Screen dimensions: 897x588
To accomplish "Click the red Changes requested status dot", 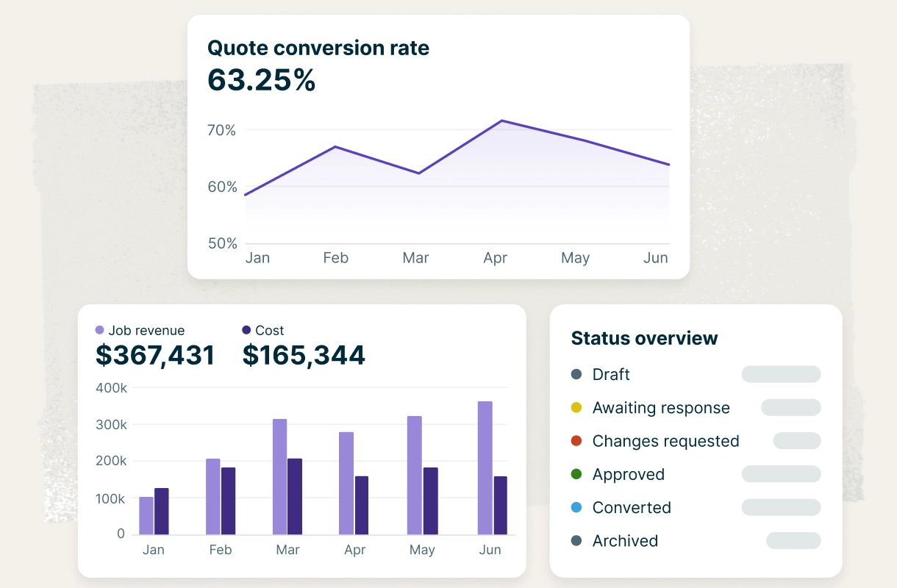I will 576,441.
